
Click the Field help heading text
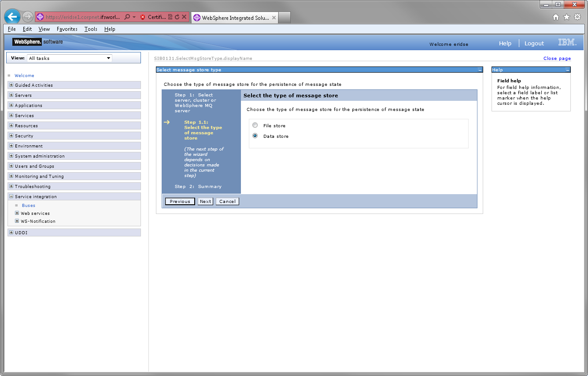509,81
